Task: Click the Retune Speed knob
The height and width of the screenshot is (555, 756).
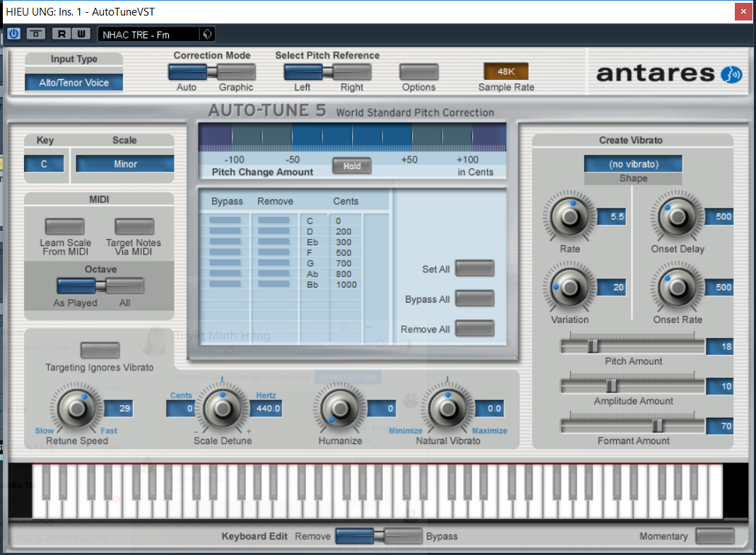Action: (x=77, y=408)
